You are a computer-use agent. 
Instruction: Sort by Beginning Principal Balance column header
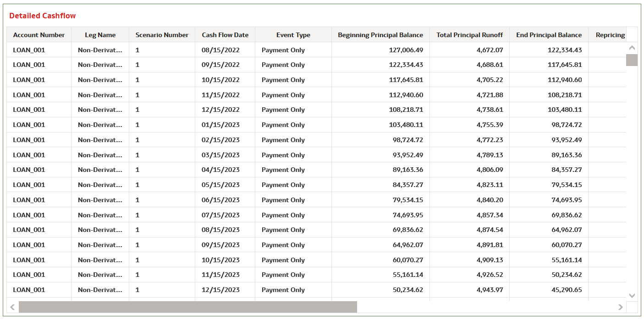point(380,34)
